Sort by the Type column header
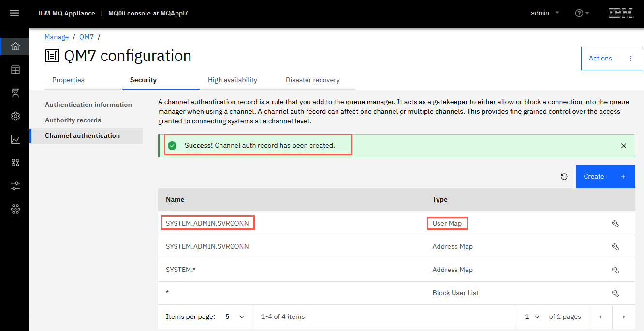Image resolution: width=644 pixels, height=331 pixels. 440,200
